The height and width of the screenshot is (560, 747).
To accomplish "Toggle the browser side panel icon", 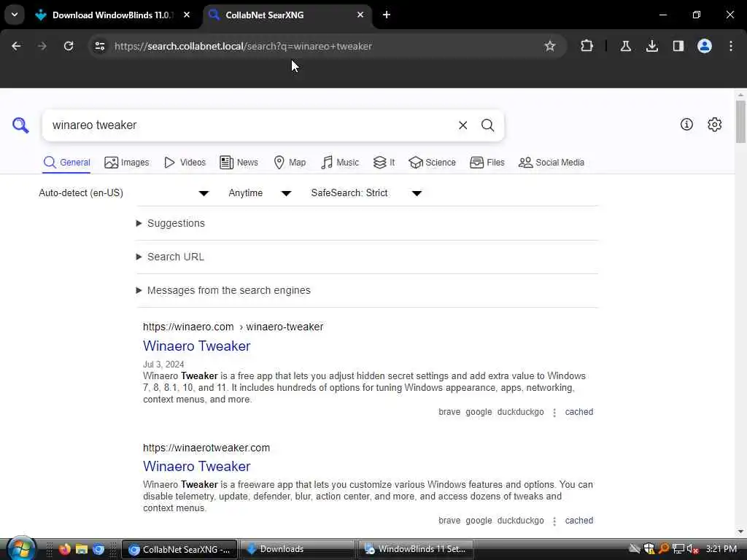I will (x=678, y=46).
